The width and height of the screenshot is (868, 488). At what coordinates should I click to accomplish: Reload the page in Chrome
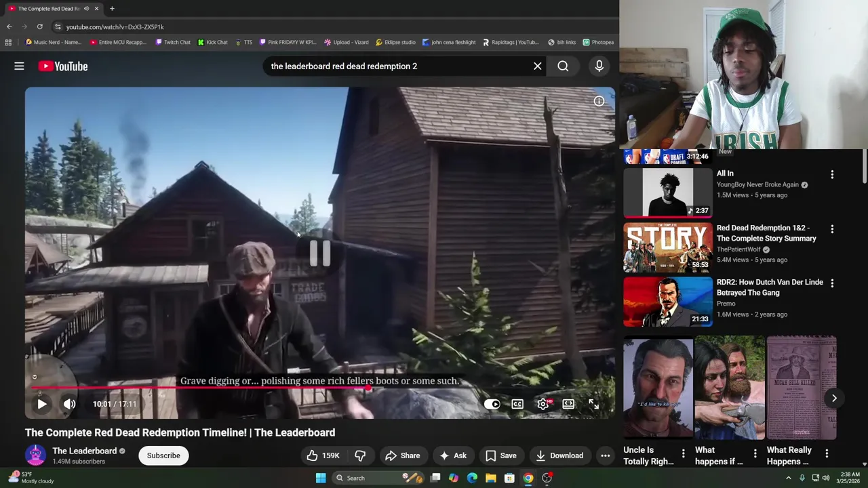click(x=39, y=26)
